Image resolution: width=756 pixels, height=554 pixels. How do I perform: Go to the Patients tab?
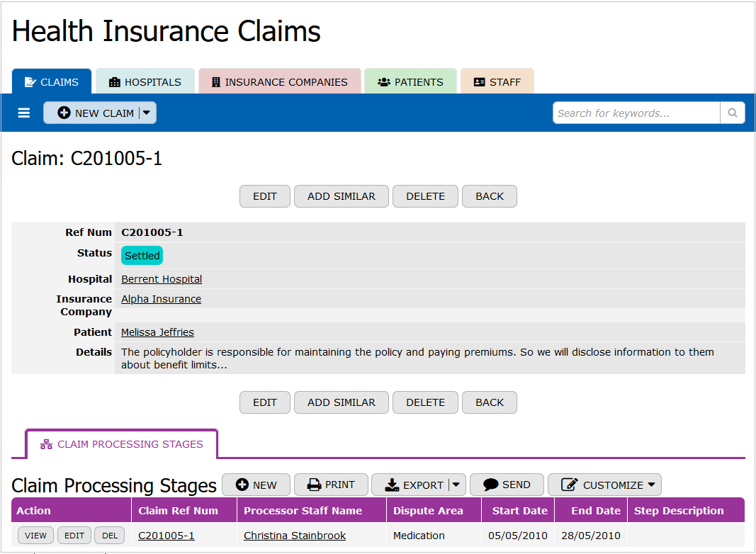coord(410,82)
